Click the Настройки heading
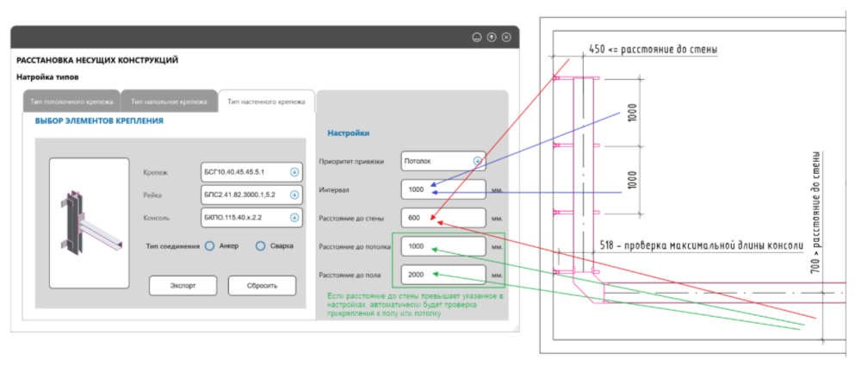The image size is (868, 372). point(348,133)
